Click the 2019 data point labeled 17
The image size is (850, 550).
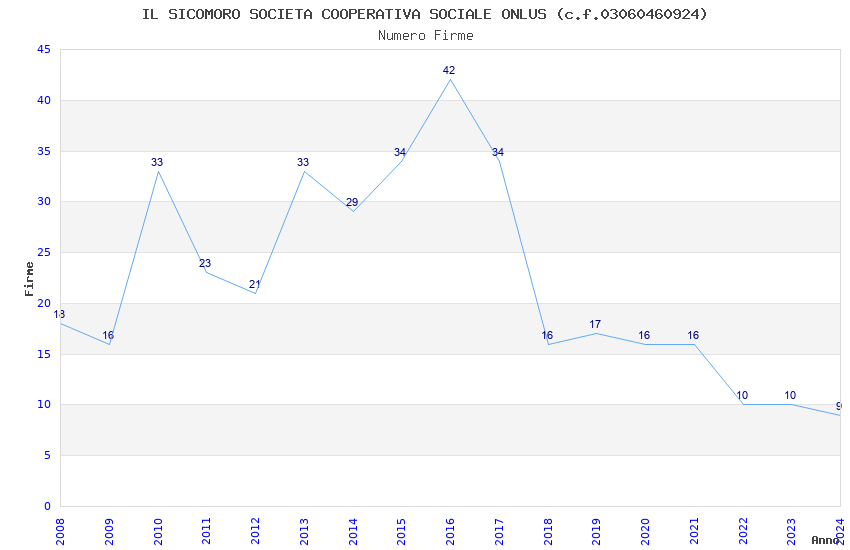[x=596, y=333]
